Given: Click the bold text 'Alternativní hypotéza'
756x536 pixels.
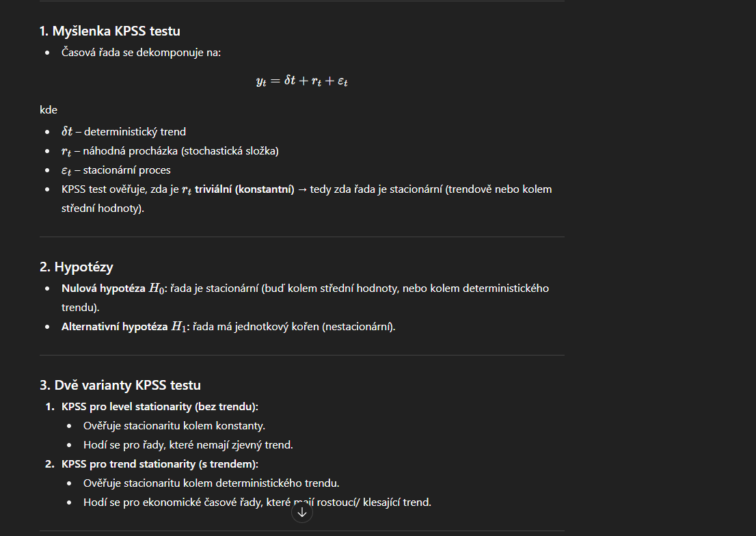Looking at the screenshot, I should coord(114,327).
